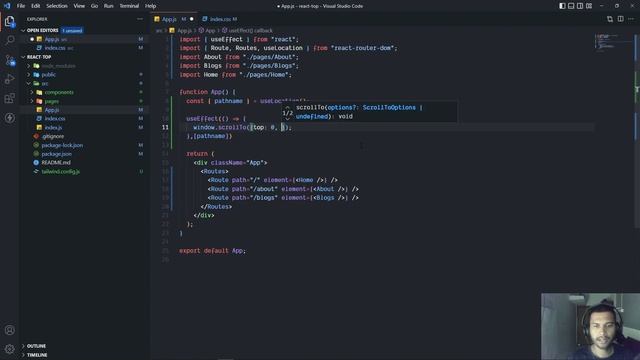Viewport: 640px width, 360px height.
Task: Click the editor vertical scrollbar
Action: click(637, 131)
